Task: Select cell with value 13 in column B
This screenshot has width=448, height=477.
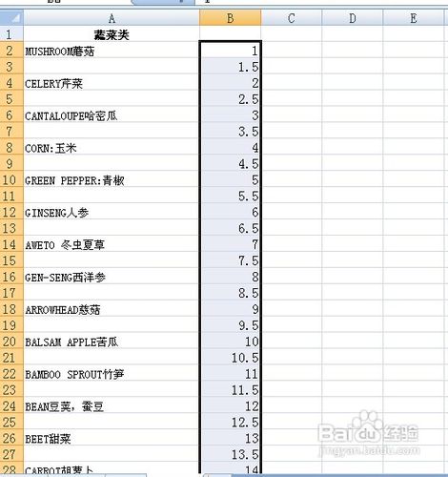Action: tap(231, 438)
